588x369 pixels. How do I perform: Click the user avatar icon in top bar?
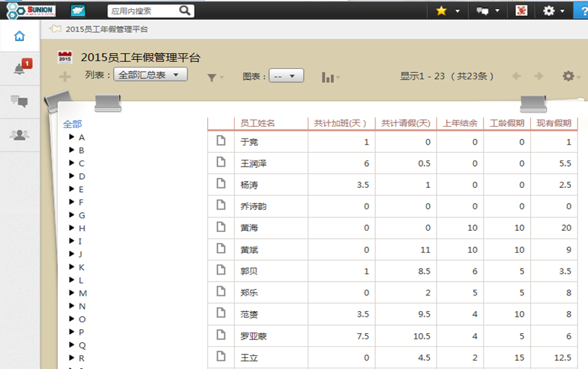point(521,10)
